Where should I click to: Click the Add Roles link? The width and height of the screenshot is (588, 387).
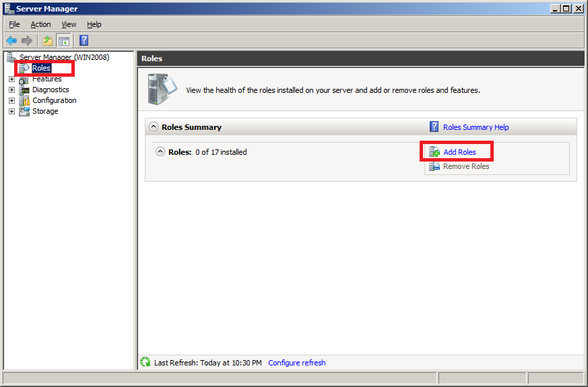click(x=459, y=152)
